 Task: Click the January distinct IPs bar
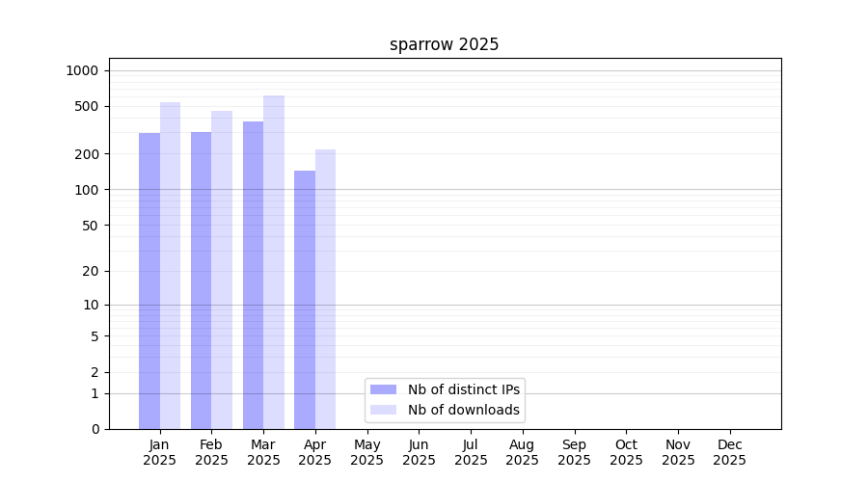149,281
